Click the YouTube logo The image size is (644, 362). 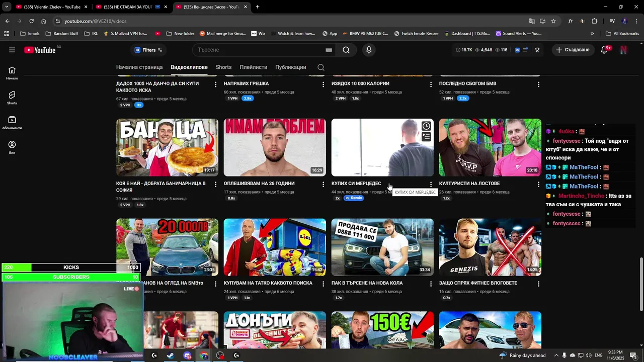click(x=40, y=50)
